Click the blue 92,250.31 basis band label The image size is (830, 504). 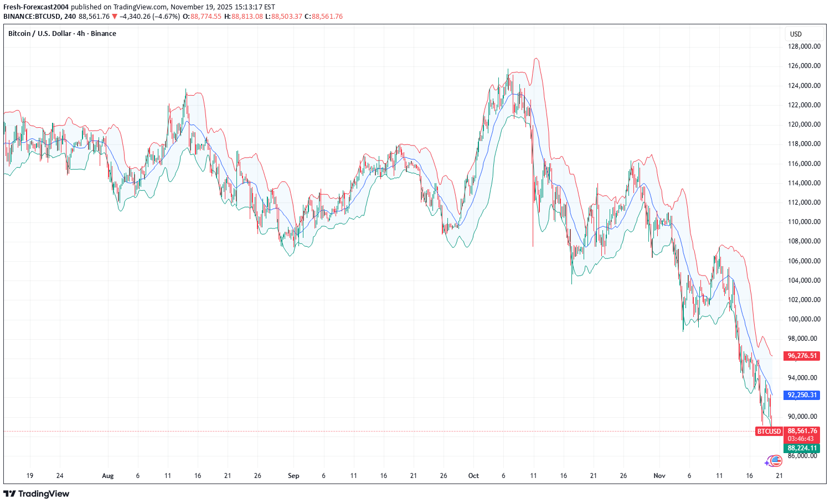801,395
